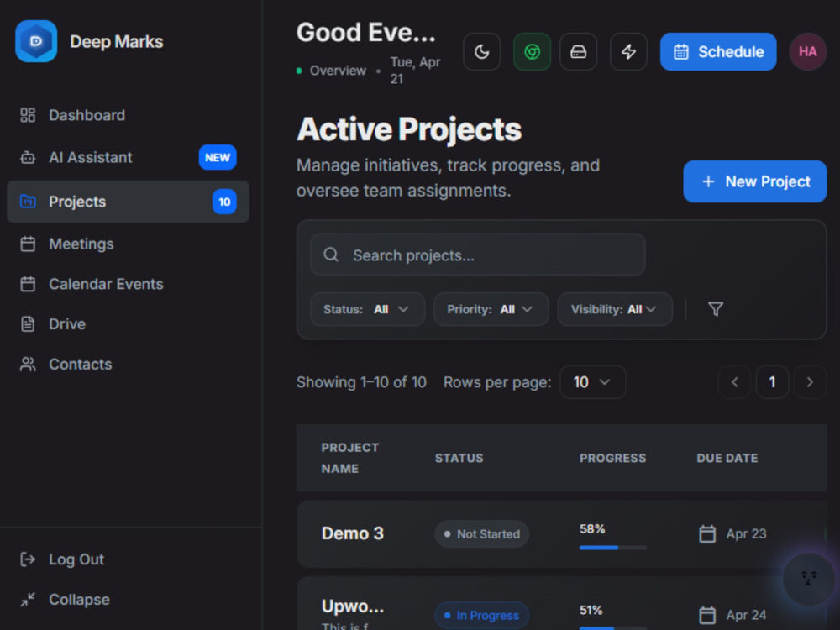Select page 1 in the pagination
This screenshot has height=630, width=840.
click(x=772, y=382)
